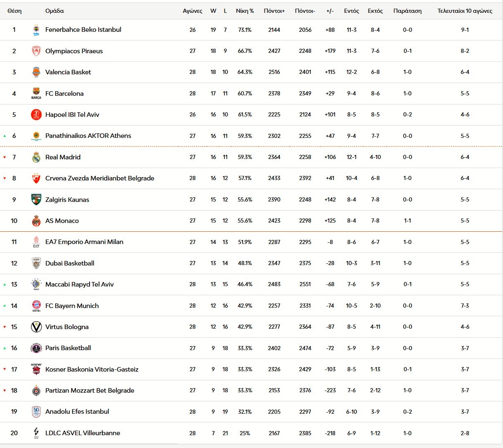The width and height of the screenshot is (503, 448).
Task: Click the Fenerbahce Beko Istanbul team logo
Action: tap(36, 30)
